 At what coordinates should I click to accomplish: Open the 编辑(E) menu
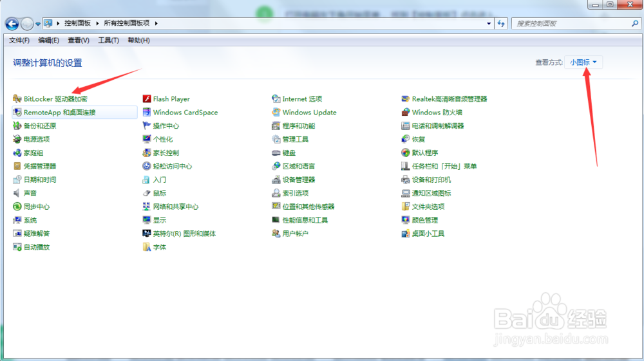[x=48, y=40]
